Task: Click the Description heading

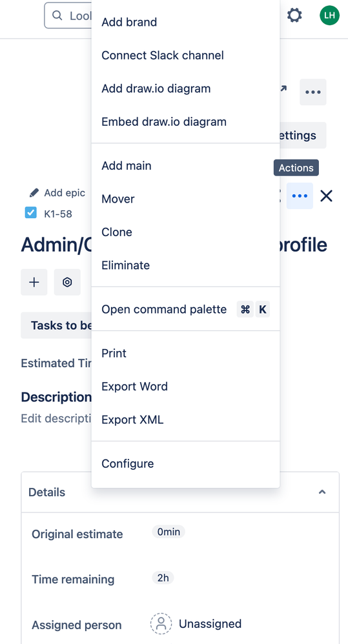Action: click(x=56, y=397)
